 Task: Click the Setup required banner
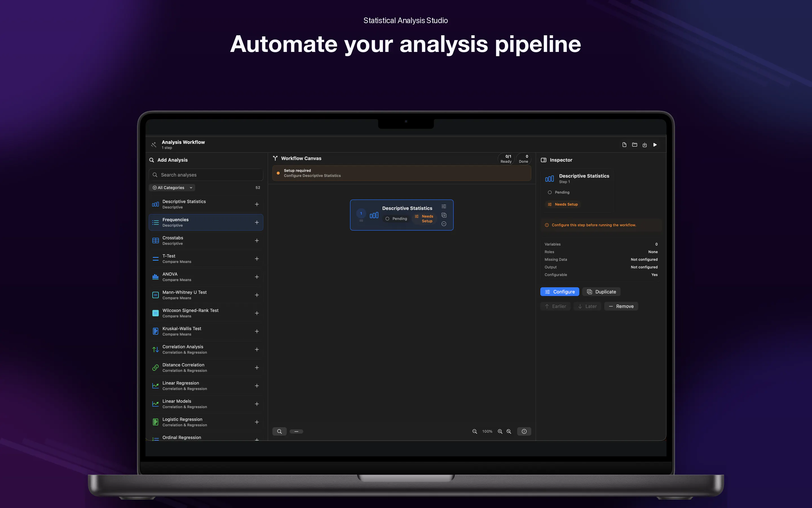tap(402, 173)
